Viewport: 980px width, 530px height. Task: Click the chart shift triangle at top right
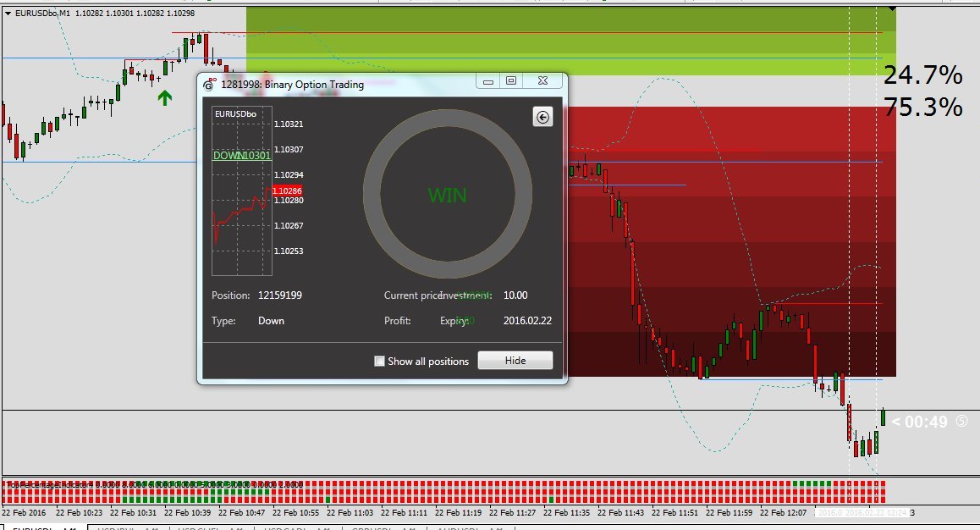(891, 9)
